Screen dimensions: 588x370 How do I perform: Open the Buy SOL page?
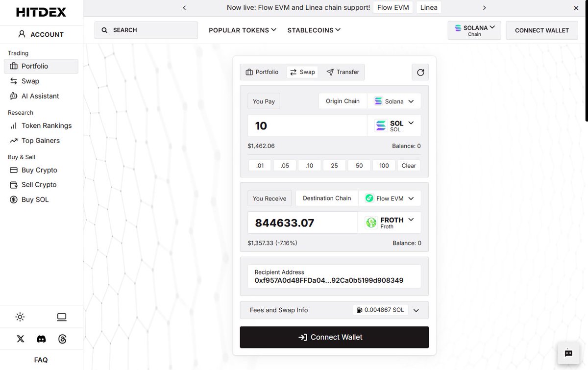(35, 199)
